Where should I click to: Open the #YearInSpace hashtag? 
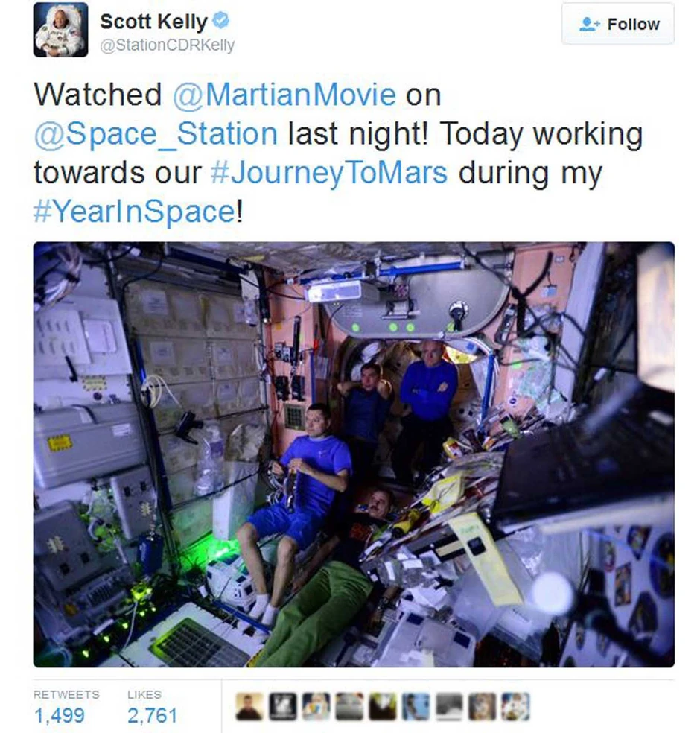(x=135, y=212)
